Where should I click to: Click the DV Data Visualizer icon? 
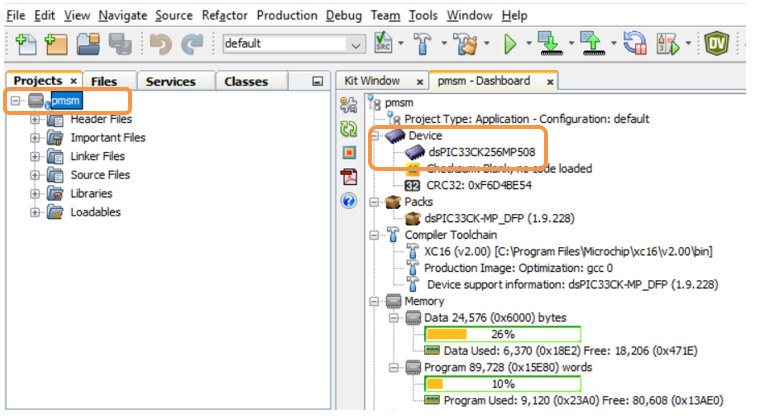coord(716,44)
